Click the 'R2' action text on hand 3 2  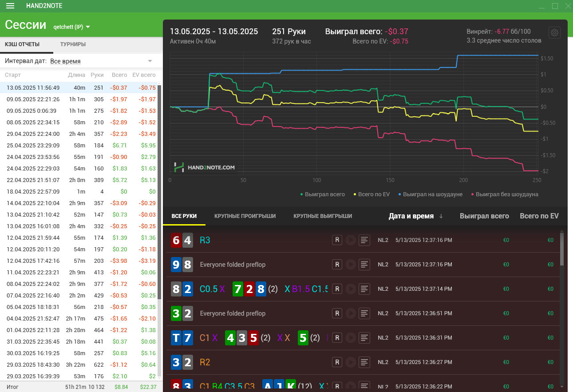205,362
